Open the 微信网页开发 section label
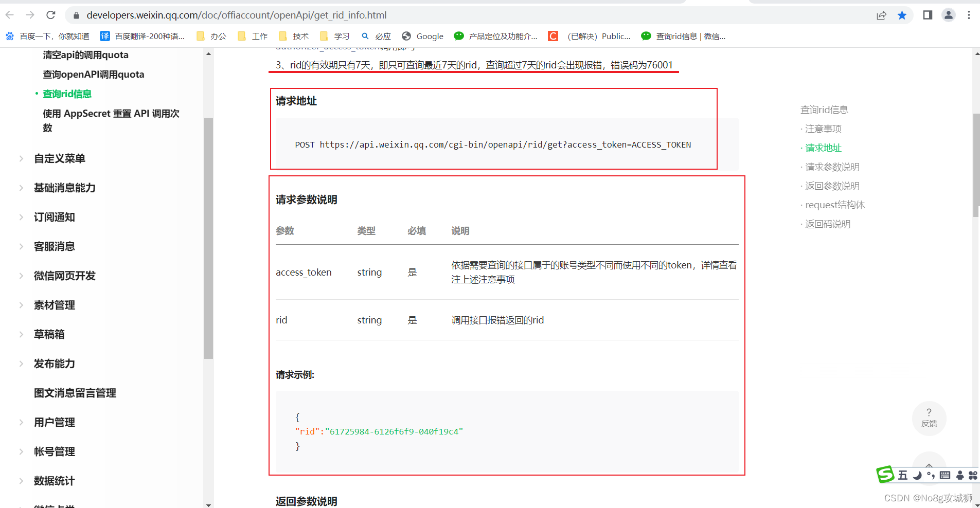Image resolution: width=980 pixels, height=508 pixels. [65, 276]
